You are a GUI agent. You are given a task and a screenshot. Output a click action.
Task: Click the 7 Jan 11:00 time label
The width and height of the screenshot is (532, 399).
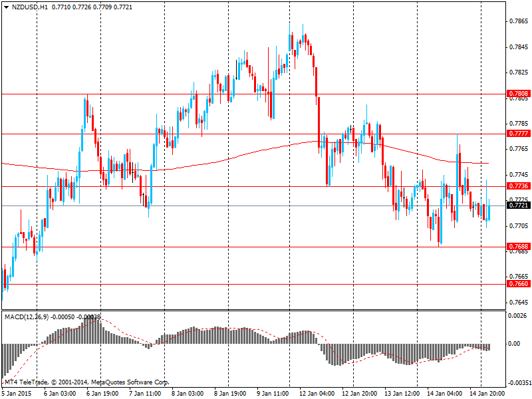146,393
